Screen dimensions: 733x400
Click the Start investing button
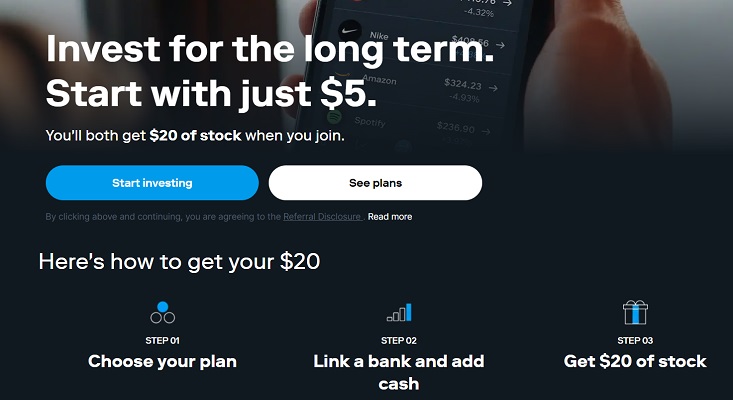(x=152, y=183)
